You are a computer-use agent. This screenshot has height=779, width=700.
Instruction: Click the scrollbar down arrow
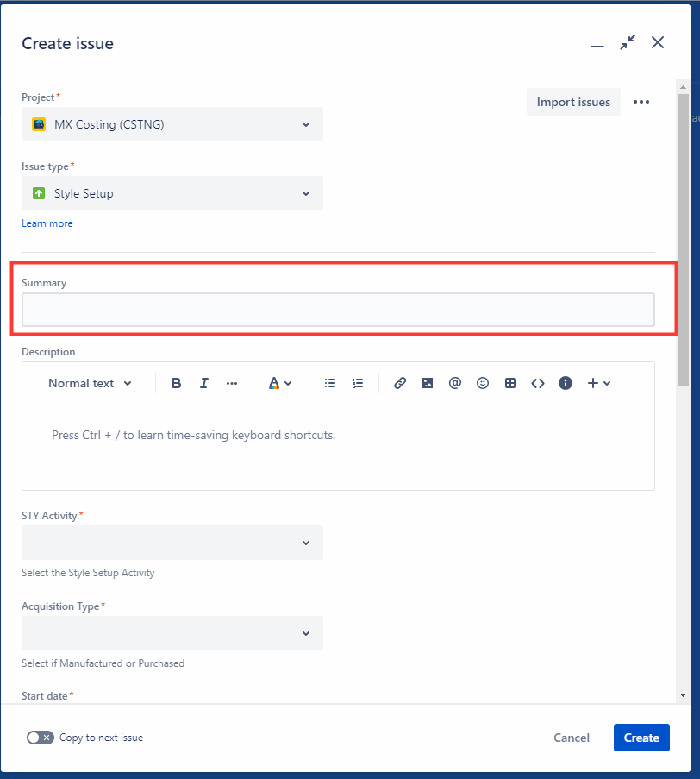click(683, 695)
